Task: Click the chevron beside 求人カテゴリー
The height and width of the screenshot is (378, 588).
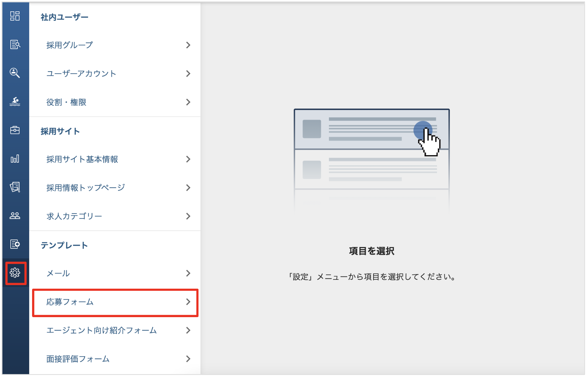Action: [x=188, y=216]
